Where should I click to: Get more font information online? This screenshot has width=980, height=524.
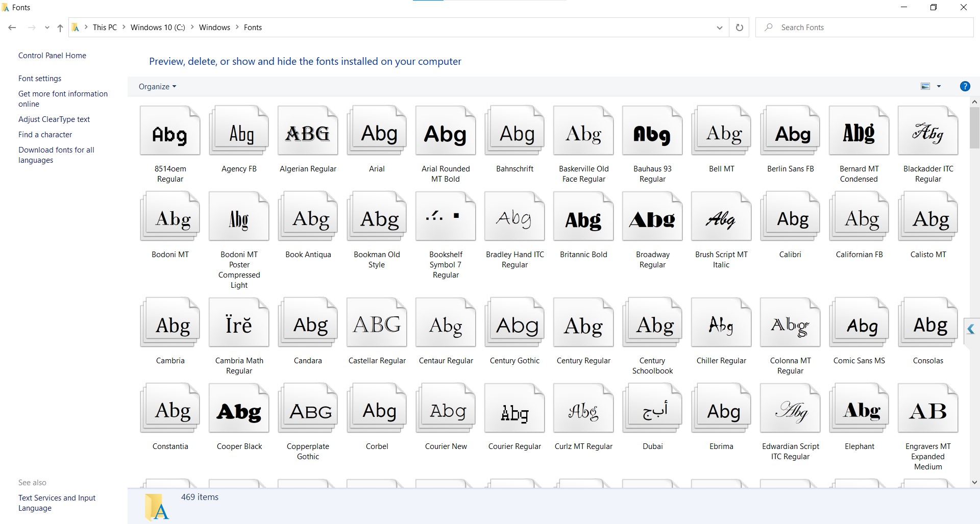[x=63, y=99]
